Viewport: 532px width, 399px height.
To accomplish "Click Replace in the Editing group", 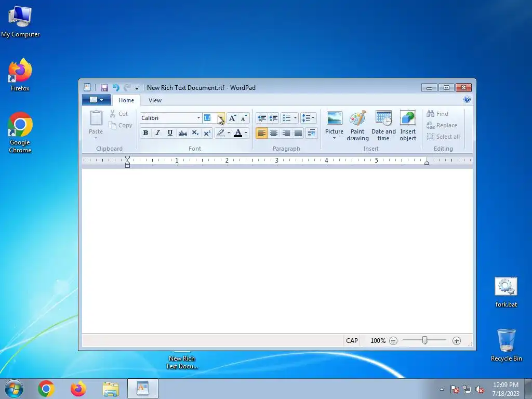I will (x=442, y=125).
